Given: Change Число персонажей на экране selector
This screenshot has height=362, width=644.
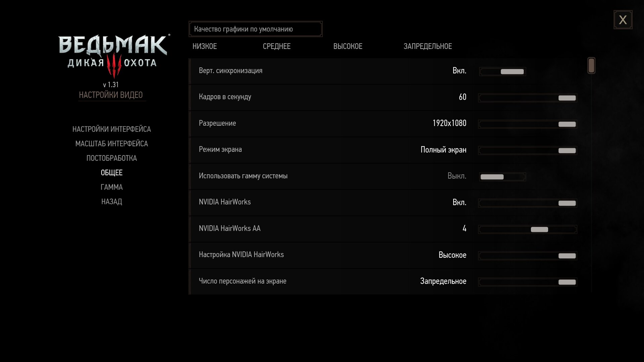Looking at the screenshot, I should tap(528, 282).
